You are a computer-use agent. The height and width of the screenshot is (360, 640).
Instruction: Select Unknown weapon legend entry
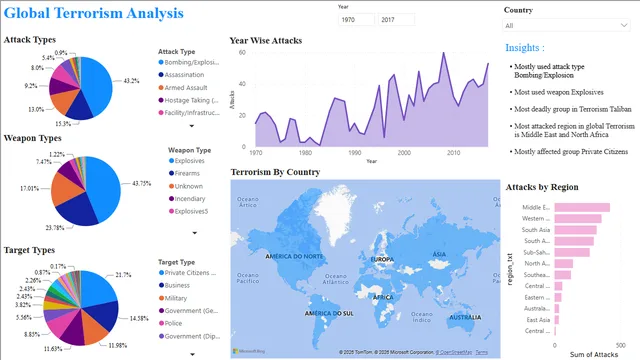[186, 186]
